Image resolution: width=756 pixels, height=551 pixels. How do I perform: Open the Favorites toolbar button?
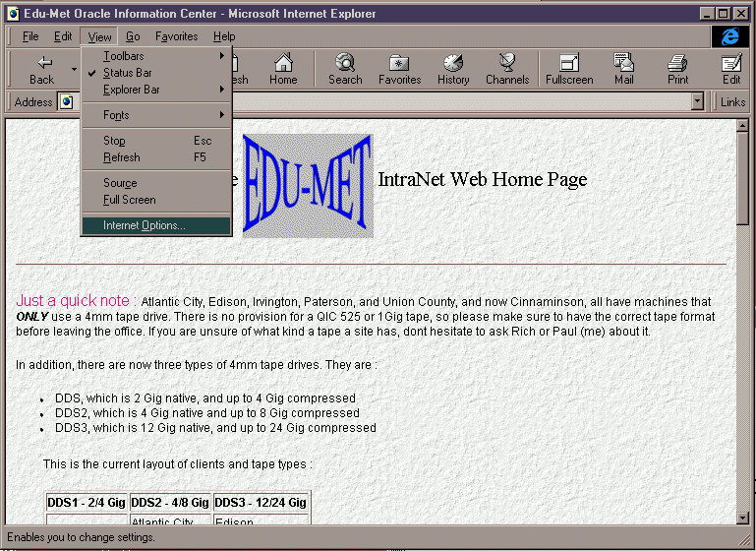400,69
